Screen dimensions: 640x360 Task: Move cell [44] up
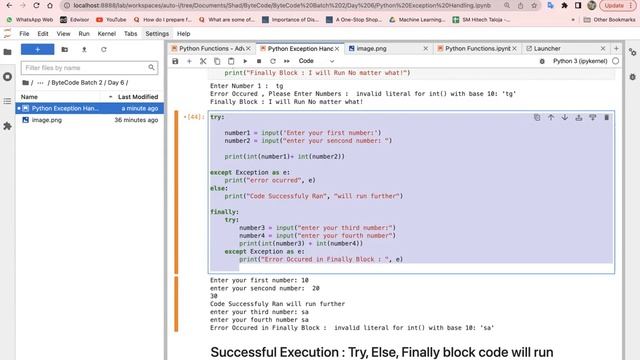click(551, 118)
